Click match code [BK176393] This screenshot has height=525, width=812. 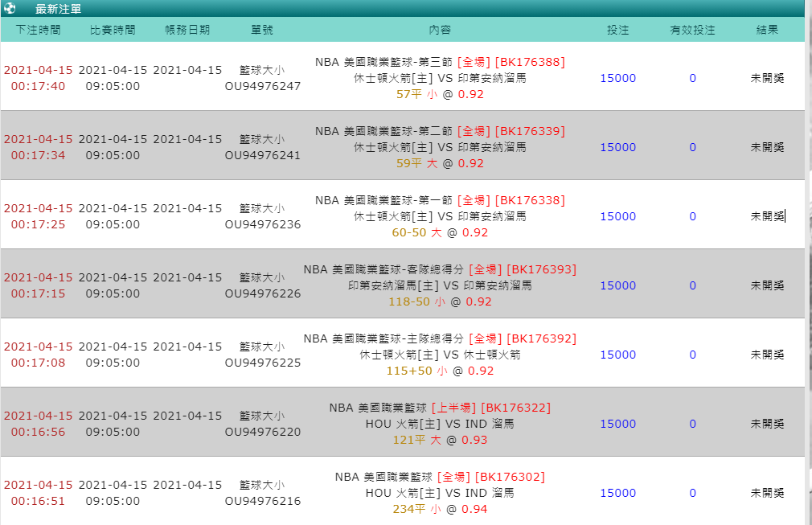tap(541, 270)
